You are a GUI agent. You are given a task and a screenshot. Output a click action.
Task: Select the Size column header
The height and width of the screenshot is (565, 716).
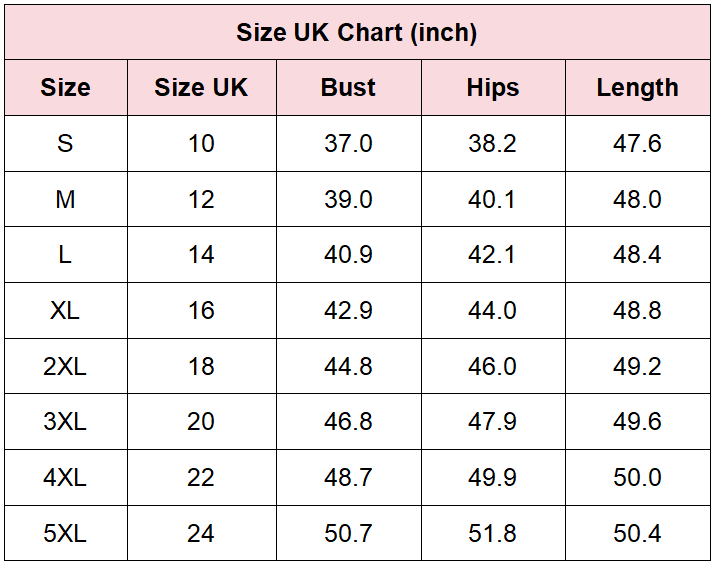point(65,87)
